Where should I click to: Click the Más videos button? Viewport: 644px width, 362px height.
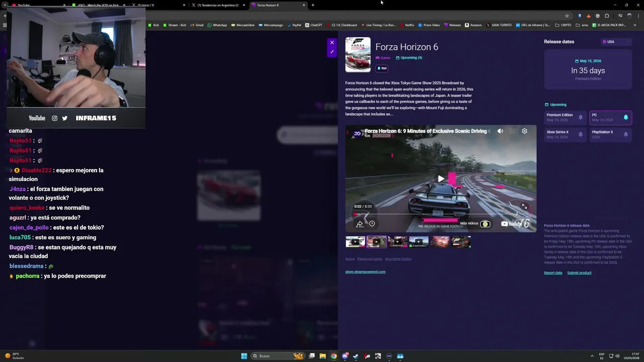tap(474, 224)
